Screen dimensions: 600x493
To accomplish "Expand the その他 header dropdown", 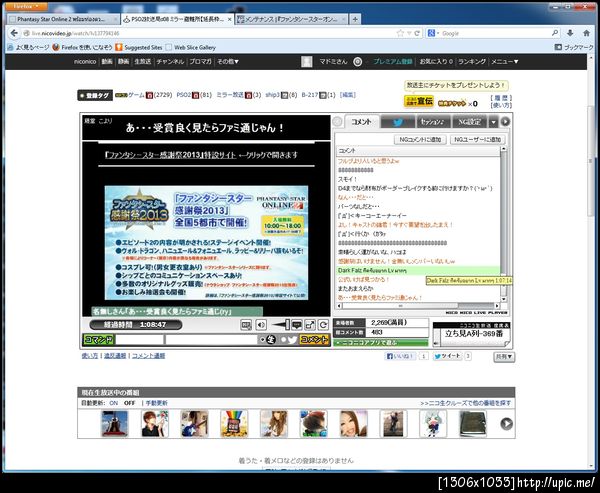I will point(228,61).
